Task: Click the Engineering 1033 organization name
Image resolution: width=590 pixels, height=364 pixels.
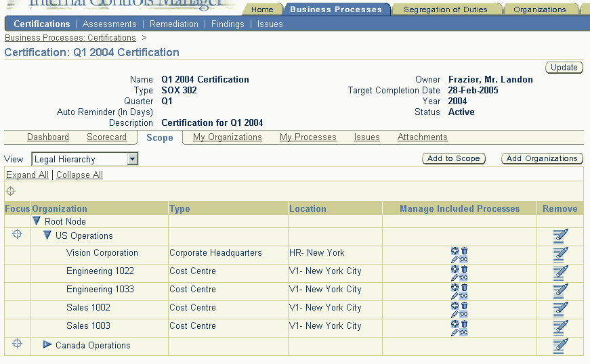Action: 100,290
